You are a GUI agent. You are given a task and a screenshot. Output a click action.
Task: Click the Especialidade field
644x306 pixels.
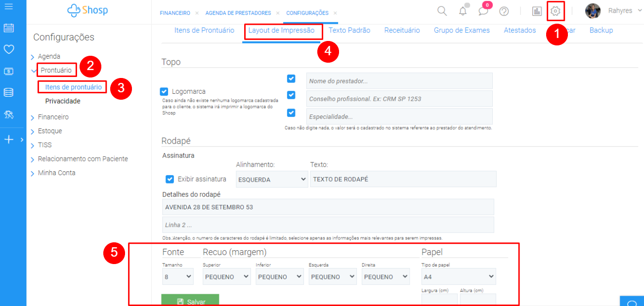click(399, 116)
